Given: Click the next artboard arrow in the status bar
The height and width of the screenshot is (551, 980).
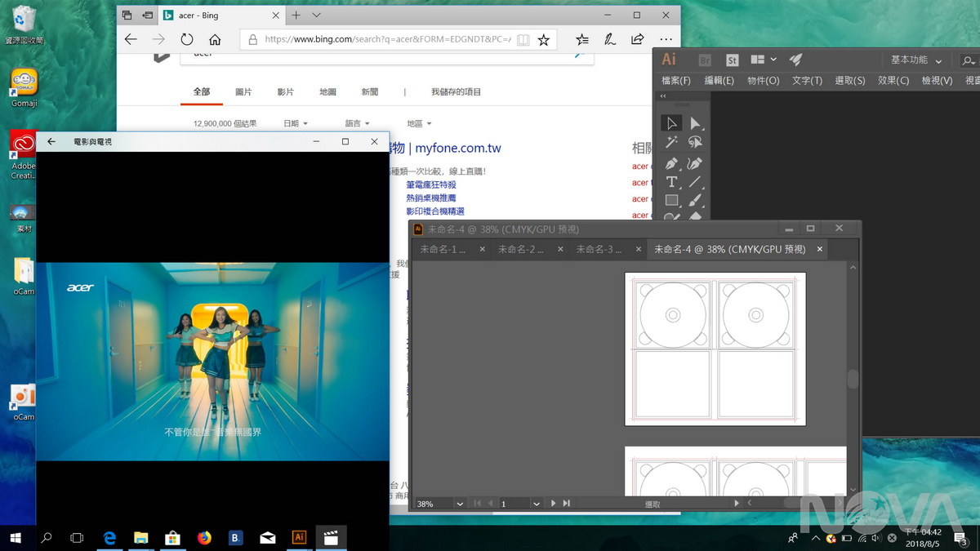Looking at the screenshot, I should tap(554, 504).
